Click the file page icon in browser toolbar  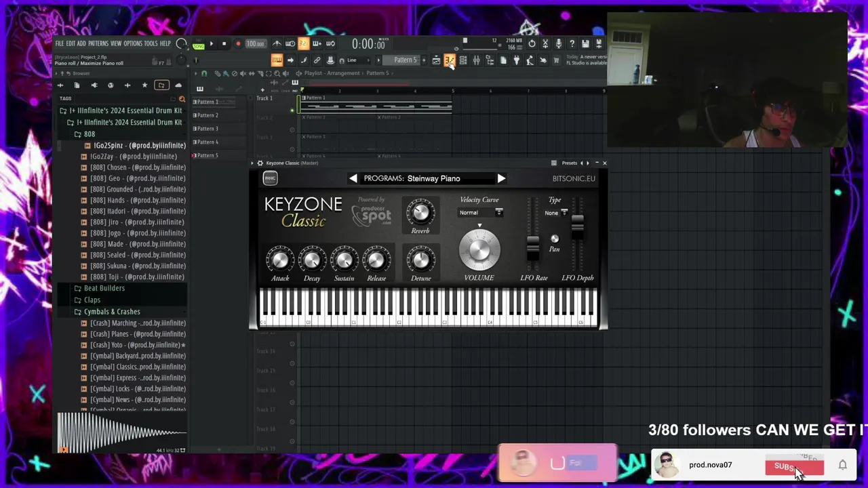click(x=77, y=85)
